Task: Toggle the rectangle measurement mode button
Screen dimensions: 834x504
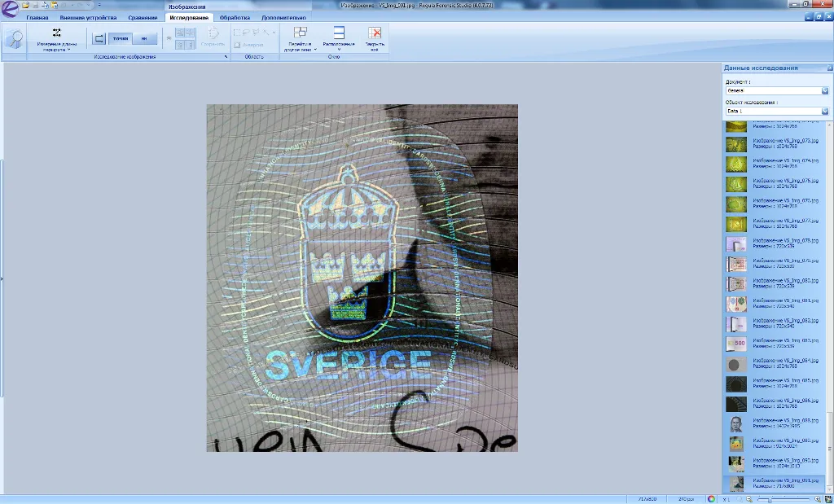Action: click(x=99, y=38)
